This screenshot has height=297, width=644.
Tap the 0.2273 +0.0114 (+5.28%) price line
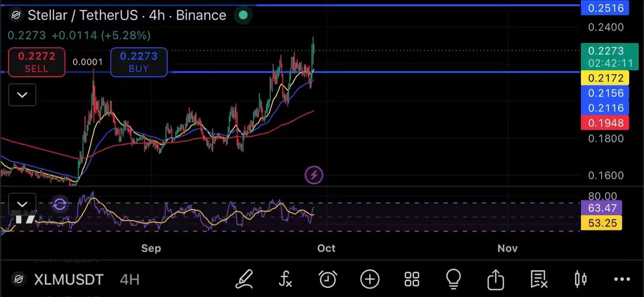(79, 35)
